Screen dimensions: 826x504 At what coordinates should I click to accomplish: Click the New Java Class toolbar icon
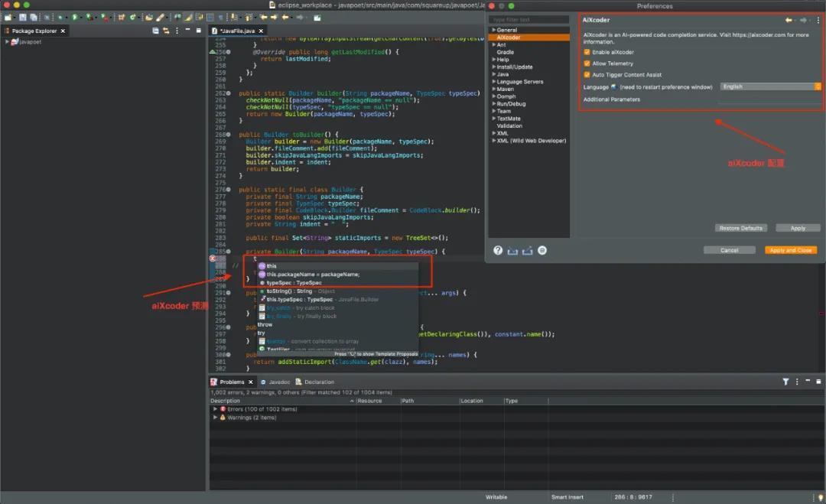click(132, 18)
